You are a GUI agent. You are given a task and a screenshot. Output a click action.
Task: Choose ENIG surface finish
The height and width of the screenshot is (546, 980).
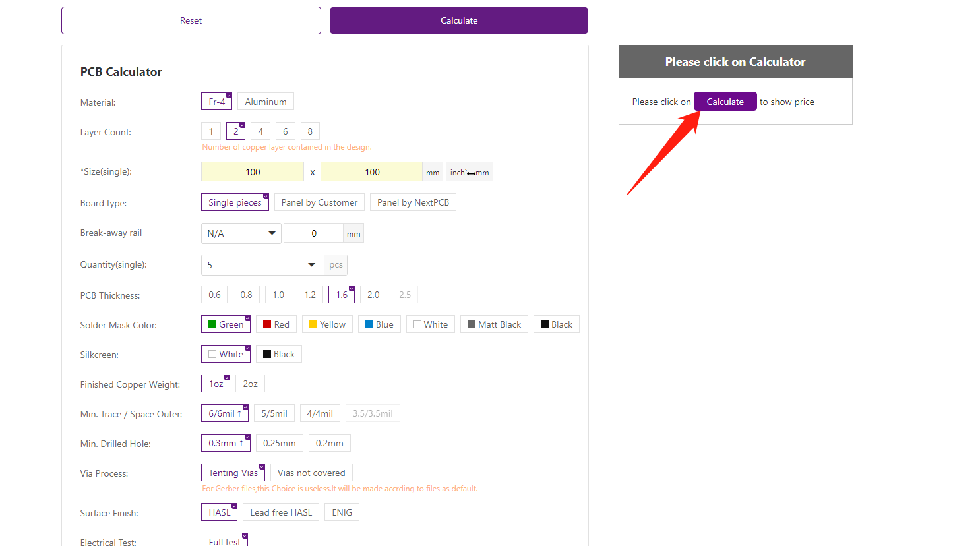tap(342, 512)
